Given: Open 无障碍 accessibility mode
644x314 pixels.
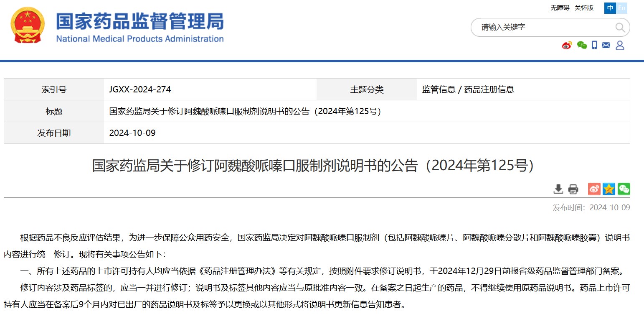Looking at the screenshot, I should [560, 8].
